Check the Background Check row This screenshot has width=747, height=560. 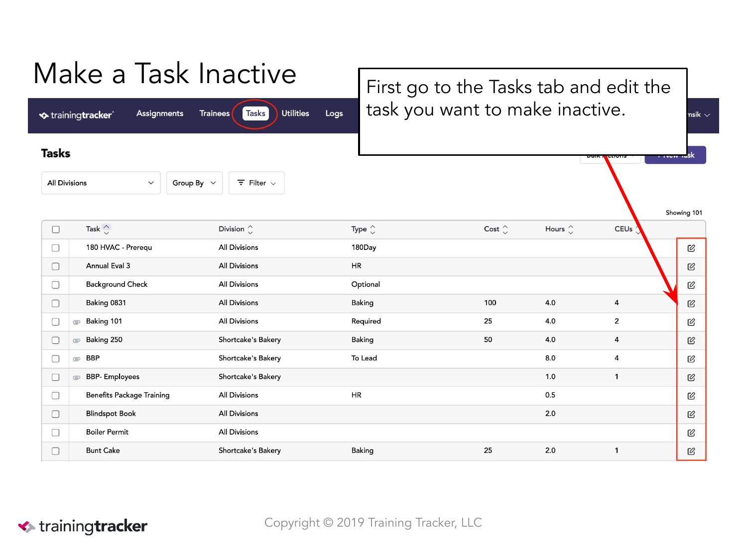(x=56, y=285)
